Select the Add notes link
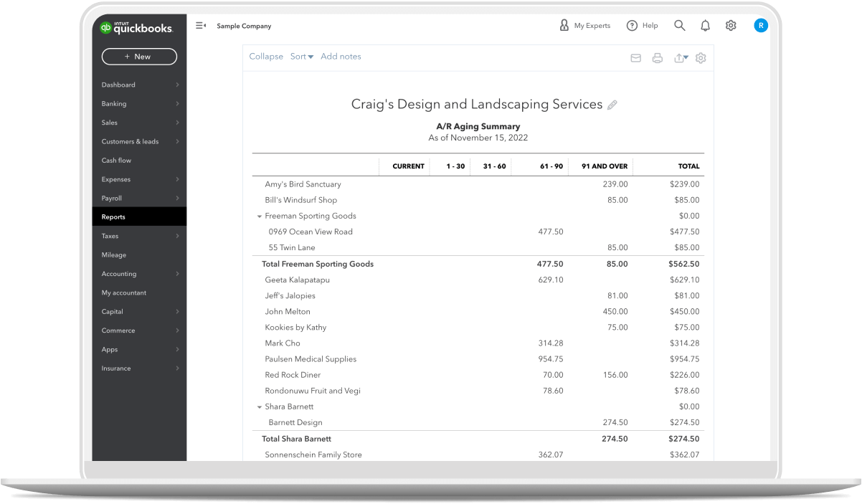Screen dimensions: 862x504 tap(341, 56)
